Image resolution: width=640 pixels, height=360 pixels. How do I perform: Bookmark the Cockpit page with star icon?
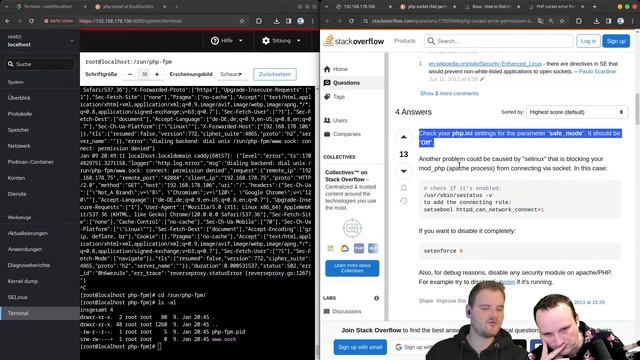tap(242, 21)
